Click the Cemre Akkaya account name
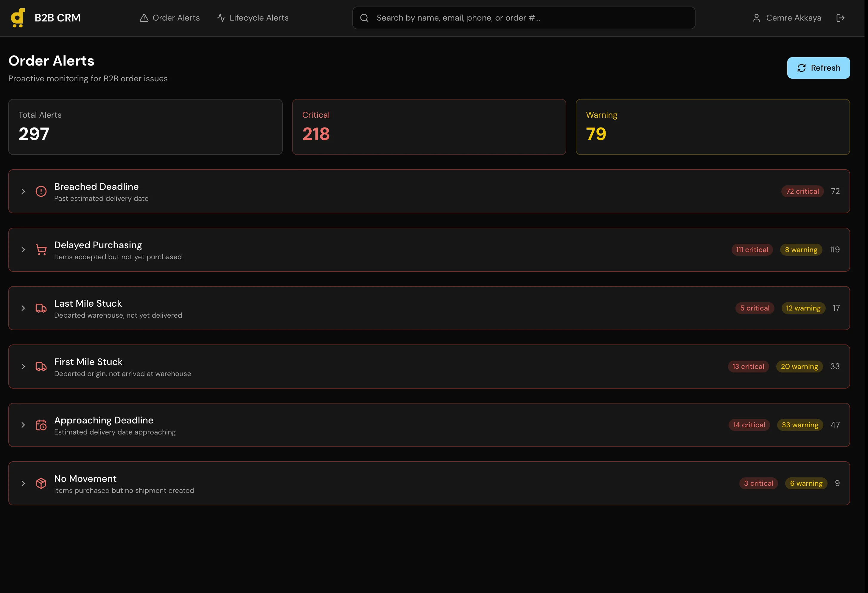The image size is (868, 593). coord(794,18)
